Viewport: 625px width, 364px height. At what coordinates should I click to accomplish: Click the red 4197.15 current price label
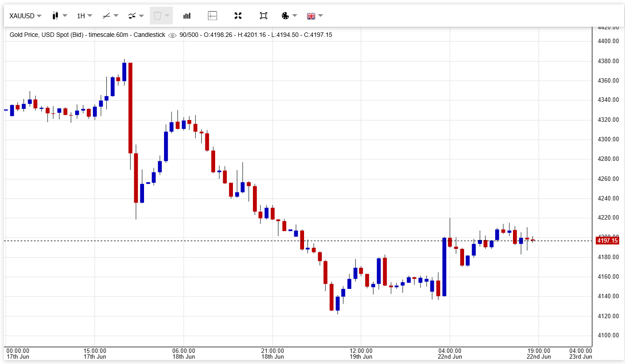coord(608,241)
